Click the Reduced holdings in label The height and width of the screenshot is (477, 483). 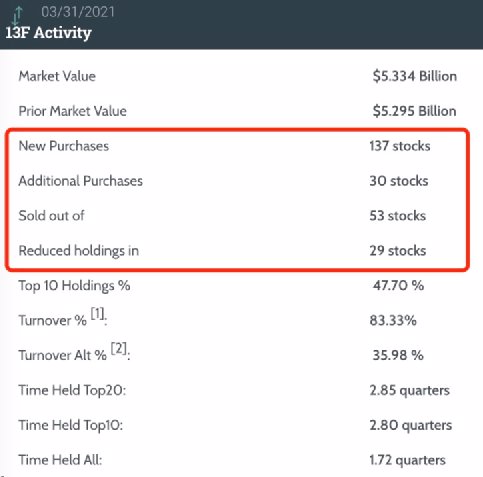tap(79, 251)
